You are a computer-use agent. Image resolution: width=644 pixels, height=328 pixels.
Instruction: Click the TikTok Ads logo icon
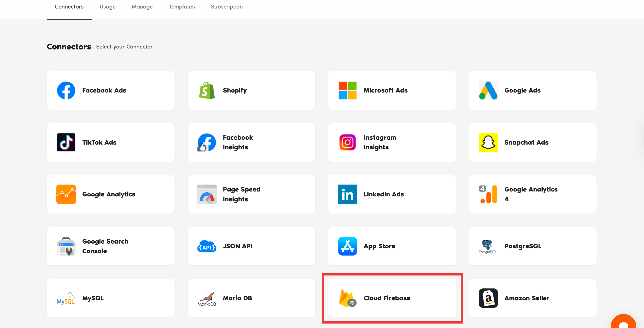tap(66, 142)
